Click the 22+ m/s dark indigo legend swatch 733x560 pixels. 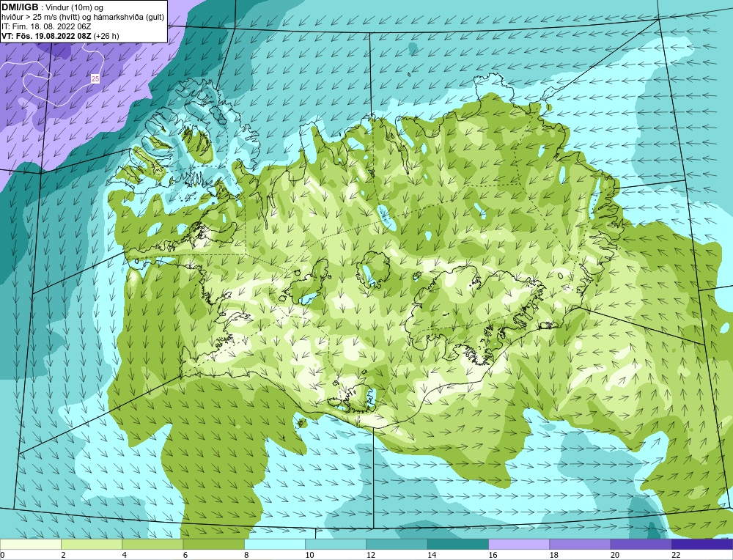coord(702,545)
